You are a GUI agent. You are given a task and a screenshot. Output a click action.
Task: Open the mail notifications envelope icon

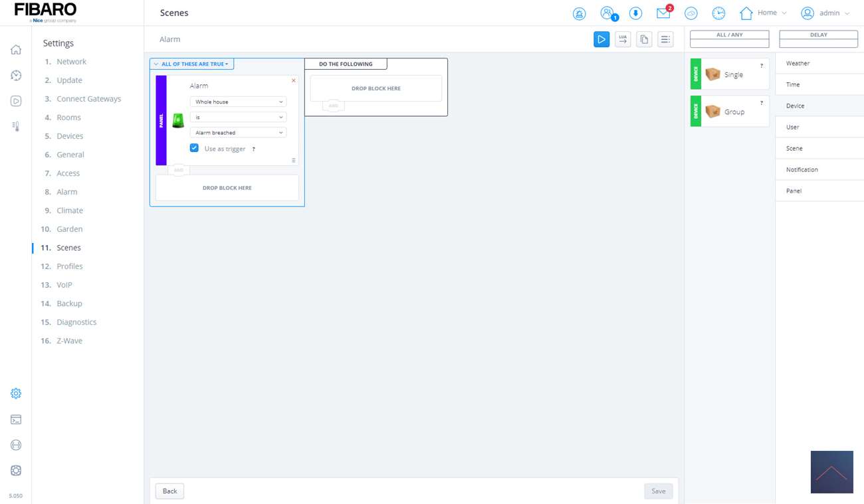tap(664, 13)
